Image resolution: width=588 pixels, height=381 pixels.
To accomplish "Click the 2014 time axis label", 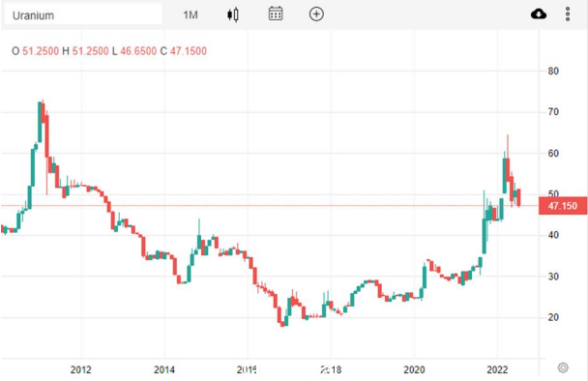I will [x=163, y=369].
